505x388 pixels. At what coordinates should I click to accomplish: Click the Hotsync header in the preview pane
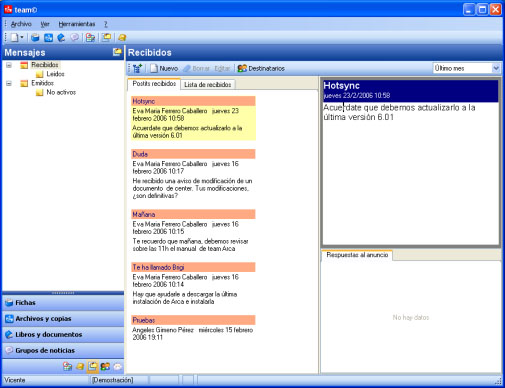410,91
